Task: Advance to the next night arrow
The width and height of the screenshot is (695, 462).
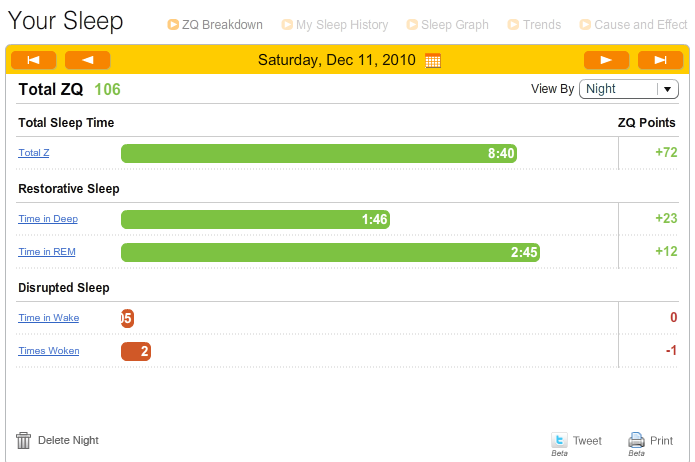Action: [x=606, y=60]
